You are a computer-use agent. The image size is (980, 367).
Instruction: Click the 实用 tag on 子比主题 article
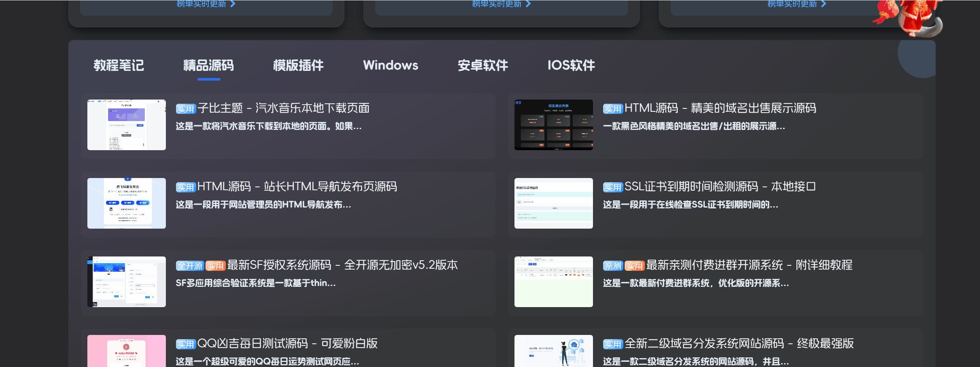tap(186, 109)
